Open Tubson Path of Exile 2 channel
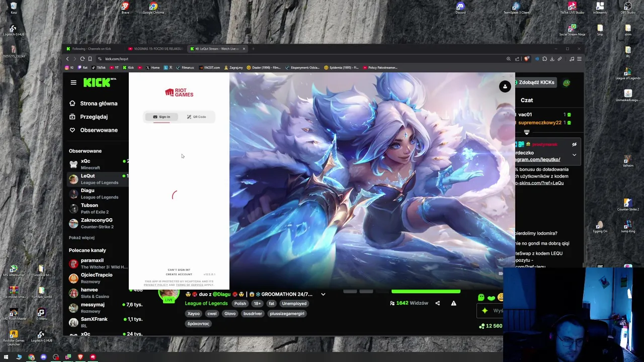The height and width of the screenshot is (362, 644). [98, 208]
